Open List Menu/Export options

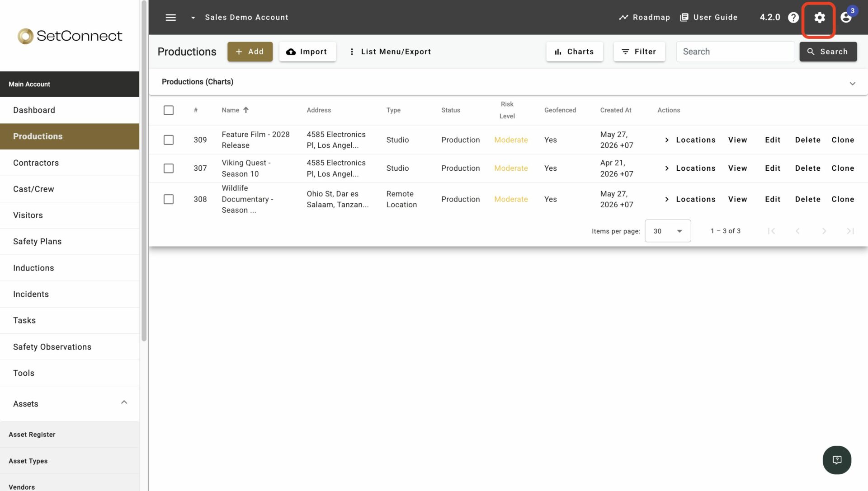point(390,51)
